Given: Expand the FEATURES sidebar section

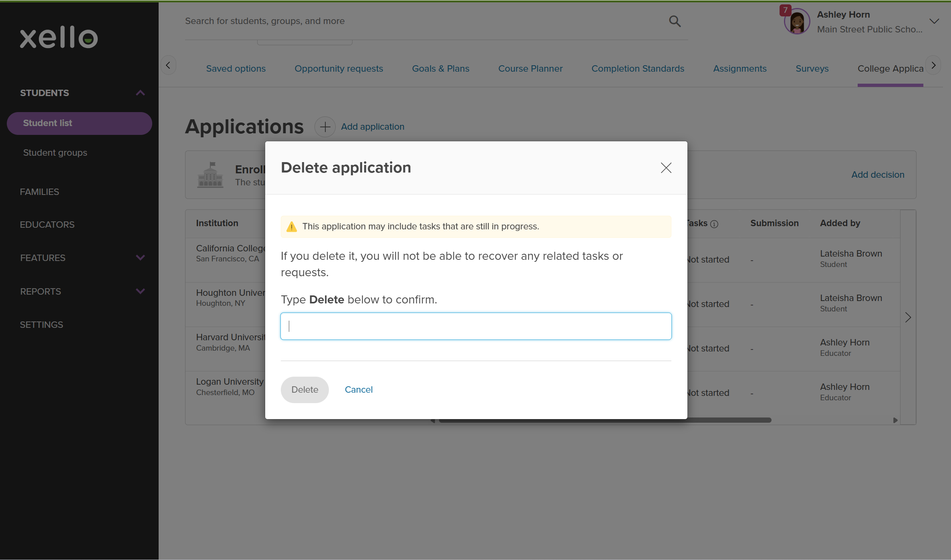Looking at the screenshot, I should click(140, 258).
